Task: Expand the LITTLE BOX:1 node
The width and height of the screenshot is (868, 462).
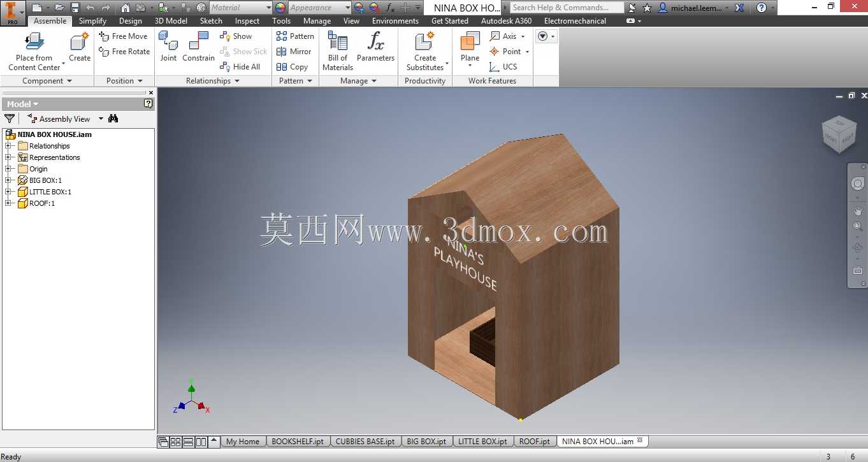Action: tap(8, 192)
